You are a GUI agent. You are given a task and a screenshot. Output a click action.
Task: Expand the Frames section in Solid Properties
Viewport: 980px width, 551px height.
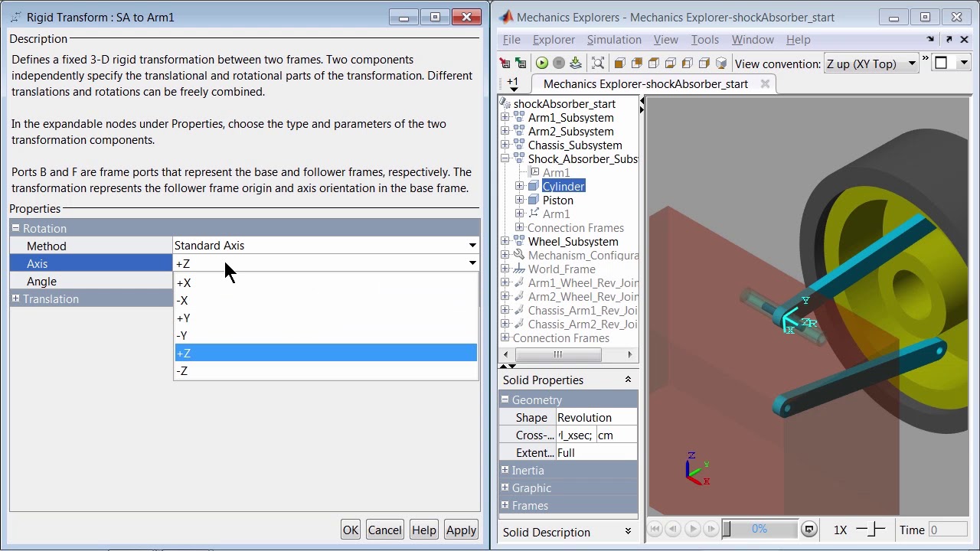click(x=505, y=505)
